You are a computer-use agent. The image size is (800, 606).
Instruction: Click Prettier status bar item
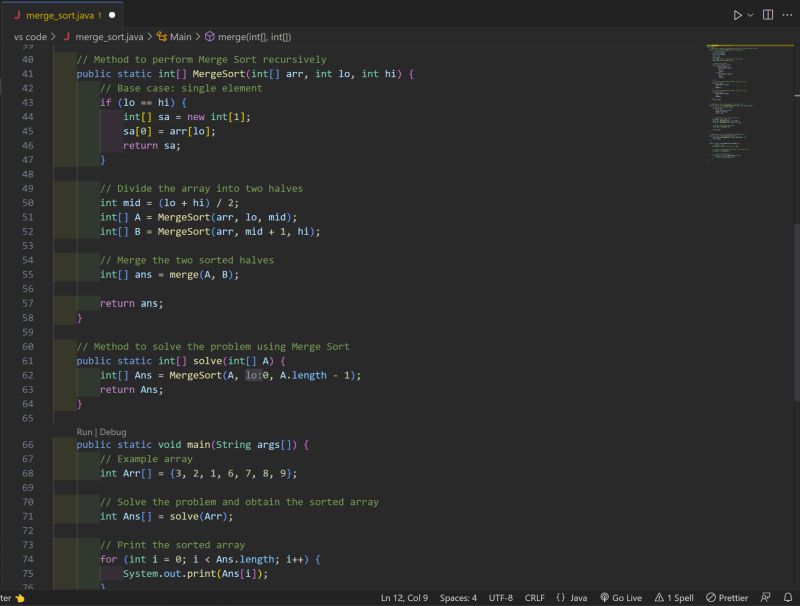click(727, 598)
